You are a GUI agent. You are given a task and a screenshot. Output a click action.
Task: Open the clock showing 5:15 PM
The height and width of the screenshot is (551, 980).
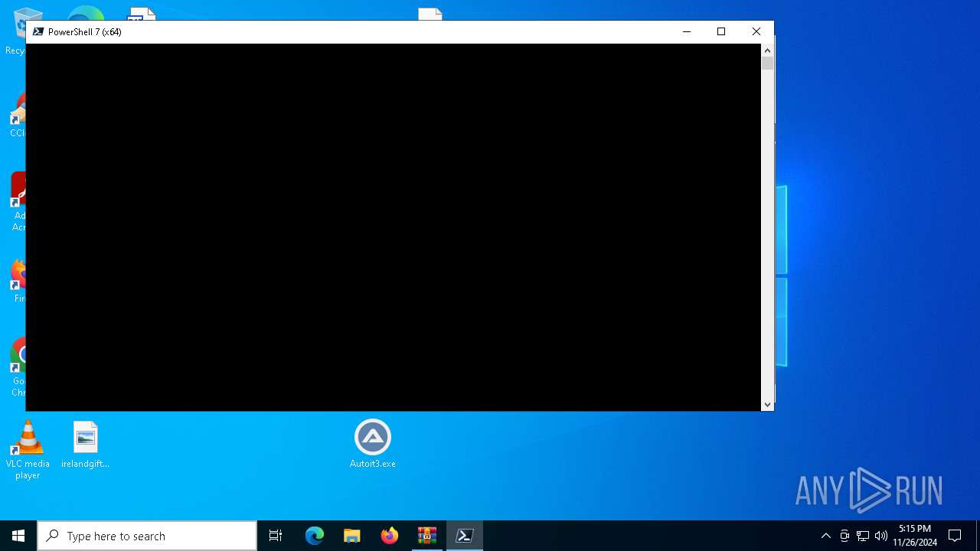pos(915,536)
